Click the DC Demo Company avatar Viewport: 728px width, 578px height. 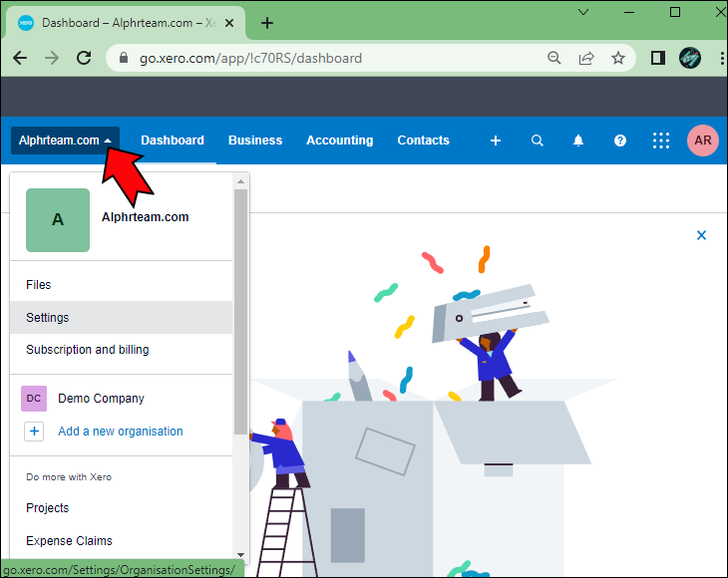tap(34, 399)
